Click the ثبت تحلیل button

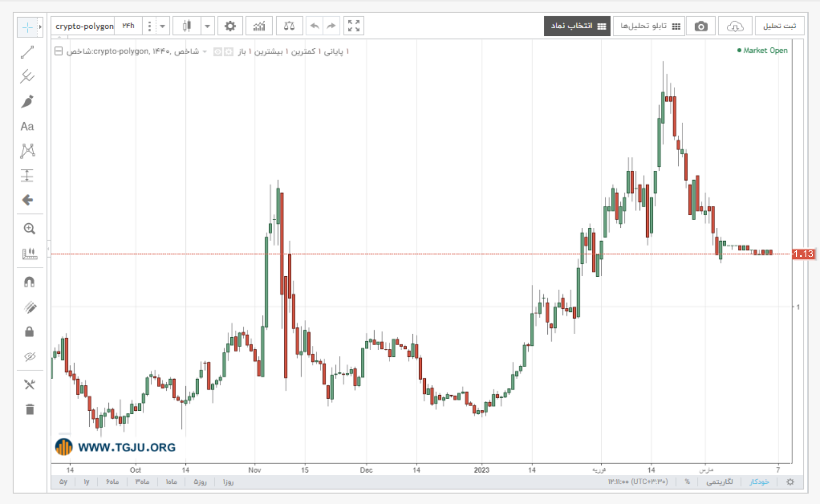(779, 26)
